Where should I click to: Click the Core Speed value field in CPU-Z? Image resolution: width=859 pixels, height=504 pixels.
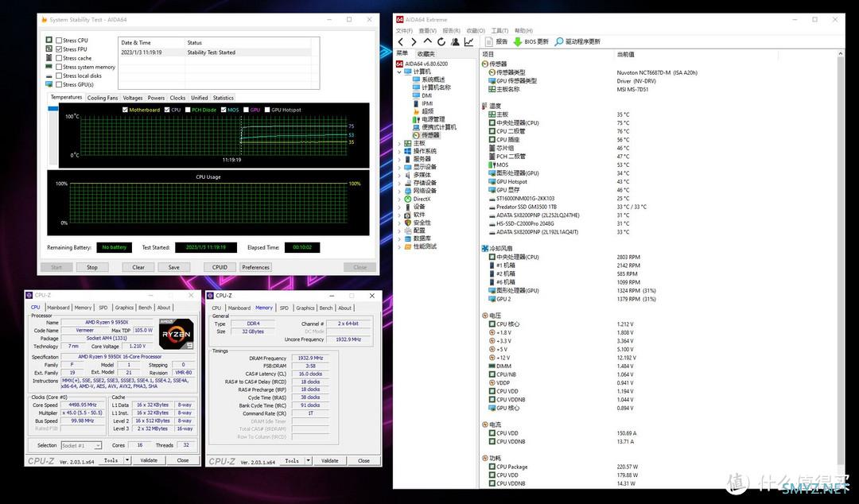pos(83,405)
